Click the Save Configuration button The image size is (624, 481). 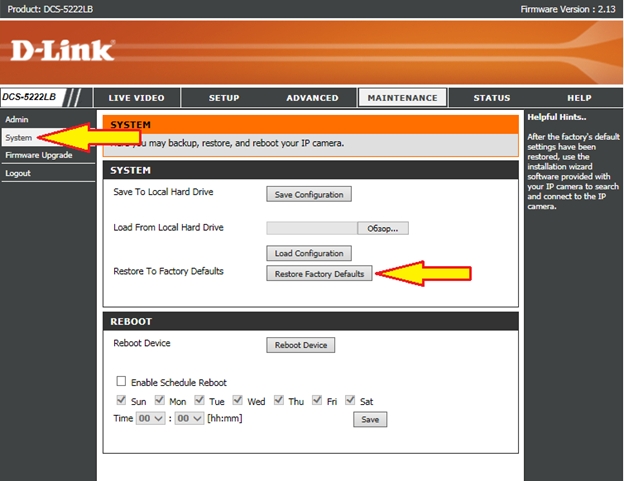[309, 194]
